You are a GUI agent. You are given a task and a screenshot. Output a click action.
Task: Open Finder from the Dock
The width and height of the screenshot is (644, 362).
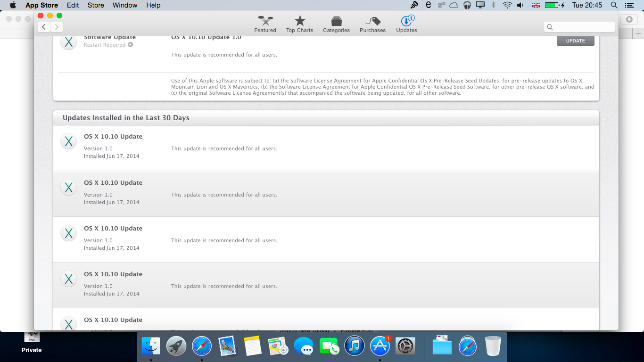[151, 346]
